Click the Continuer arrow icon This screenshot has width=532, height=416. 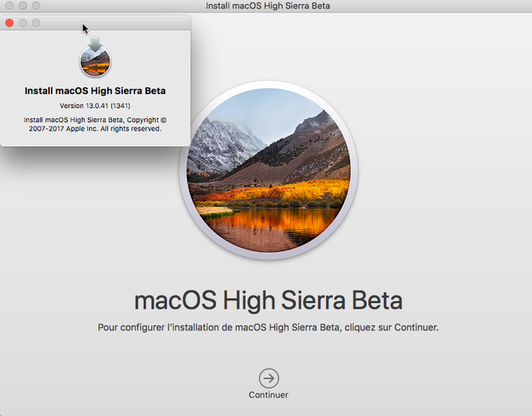pos(268,378)
